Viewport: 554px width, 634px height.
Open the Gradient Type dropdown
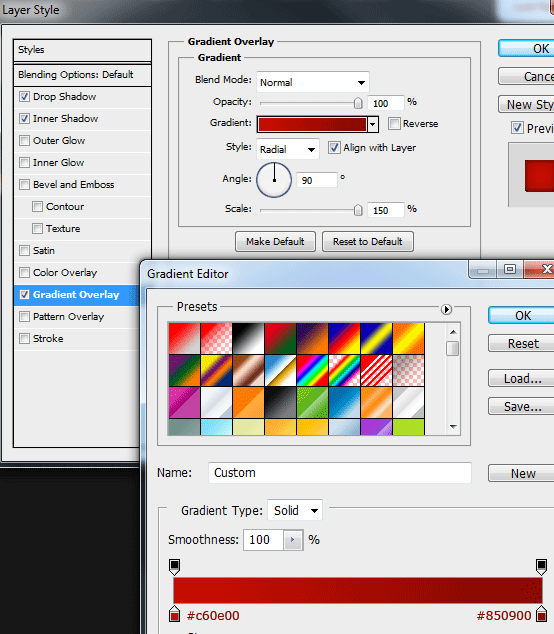point(295,510)
